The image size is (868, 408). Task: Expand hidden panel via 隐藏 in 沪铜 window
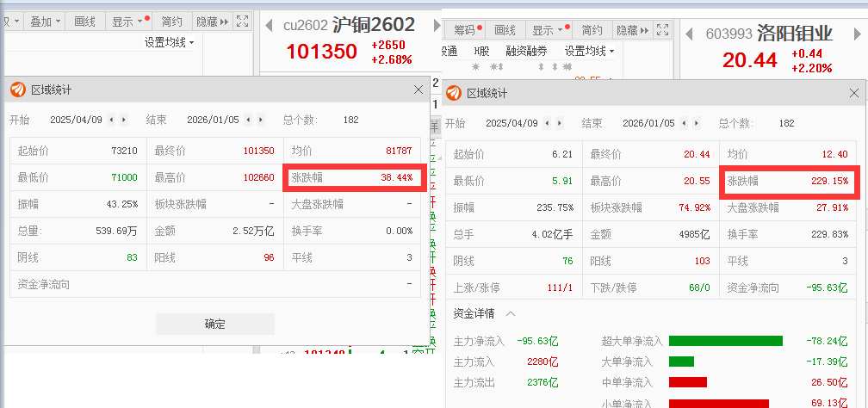(x=213, y=22)
